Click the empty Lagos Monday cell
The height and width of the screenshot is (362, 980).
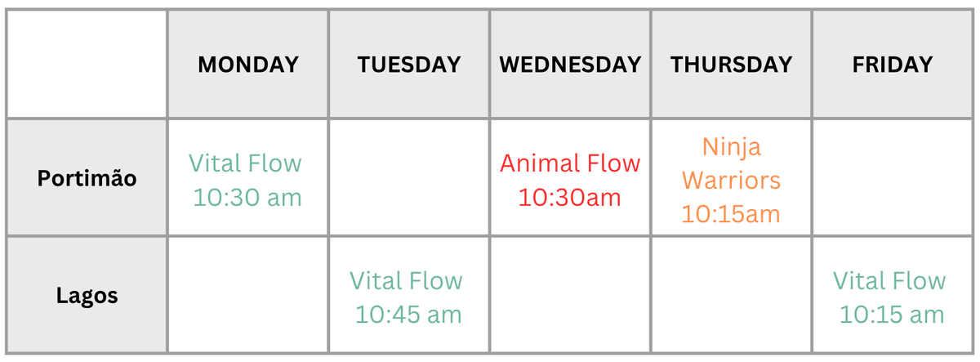pos(248,295)
